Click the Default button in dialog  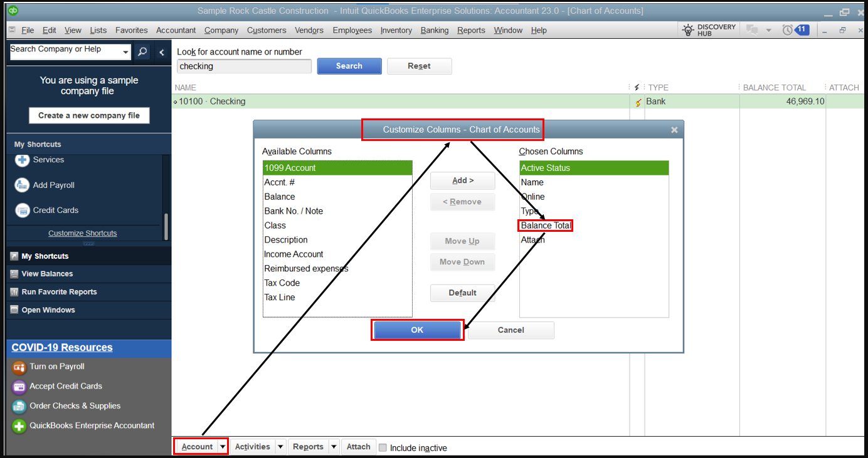click(463, 293)
